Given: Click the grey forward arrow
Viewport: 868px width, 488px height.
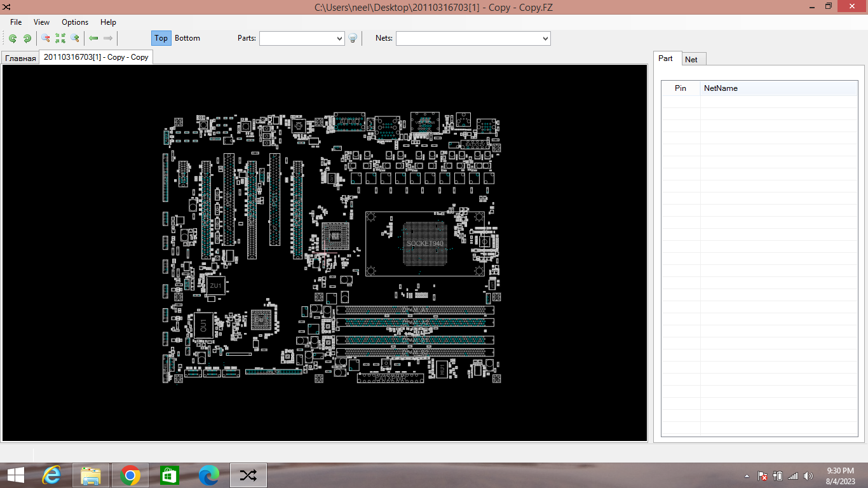Looking at the screenshot, I should [108, 38].
